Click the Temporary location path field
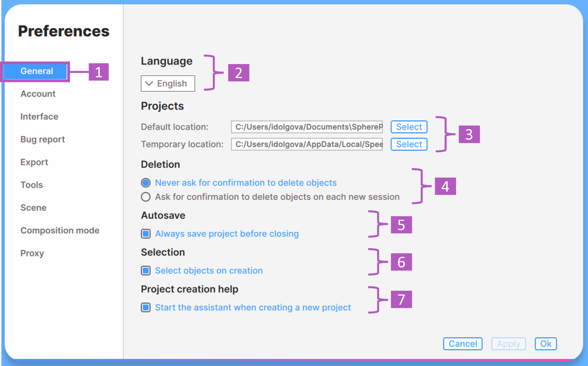Screen dimensions: 588x366 coord(307,144)
